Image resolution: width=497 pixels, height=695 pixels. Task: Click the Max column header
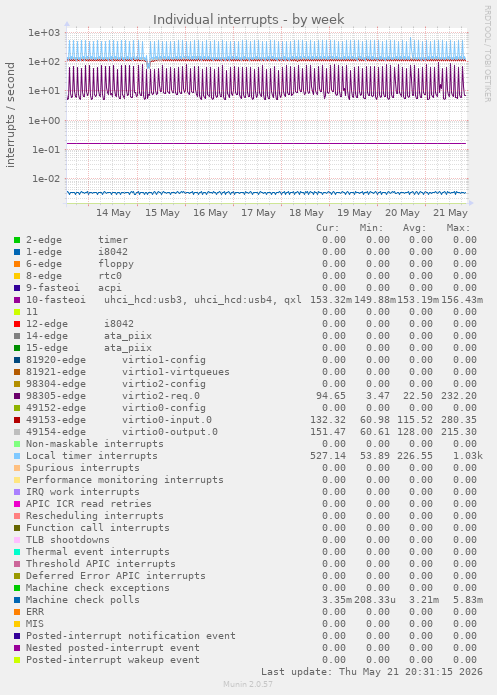458,228
